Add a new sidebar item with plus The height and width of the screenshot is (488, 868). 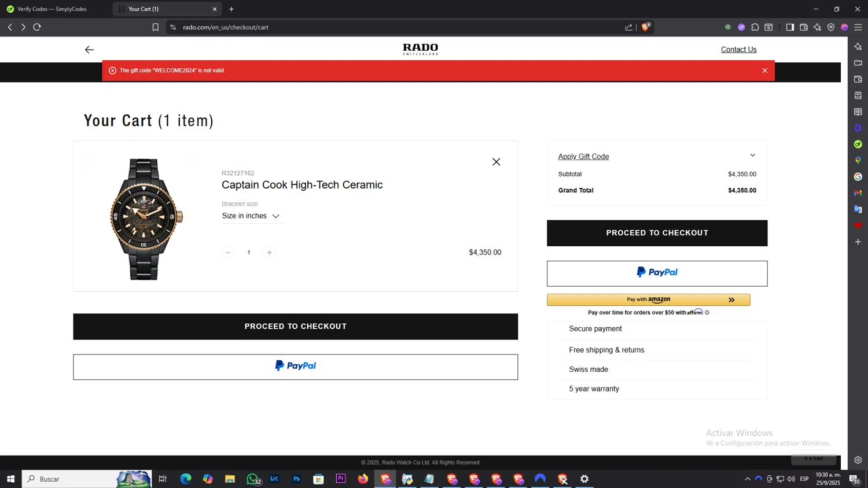point(858,242)
